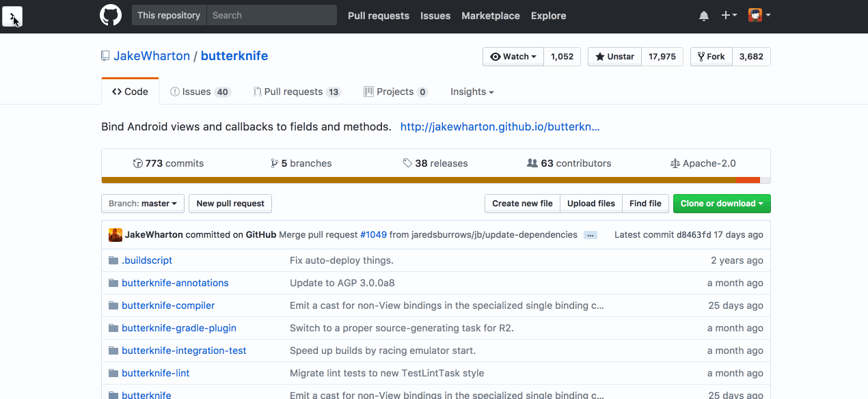Viewport: 868px width, 399px height.
Task: Click the white sidebar toggle in top-left corner
Action: [x=13, y=16]
